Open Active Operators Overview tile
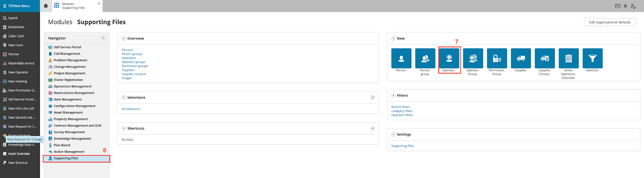Viewport: 644px width, 178px height. coord(568,58)
